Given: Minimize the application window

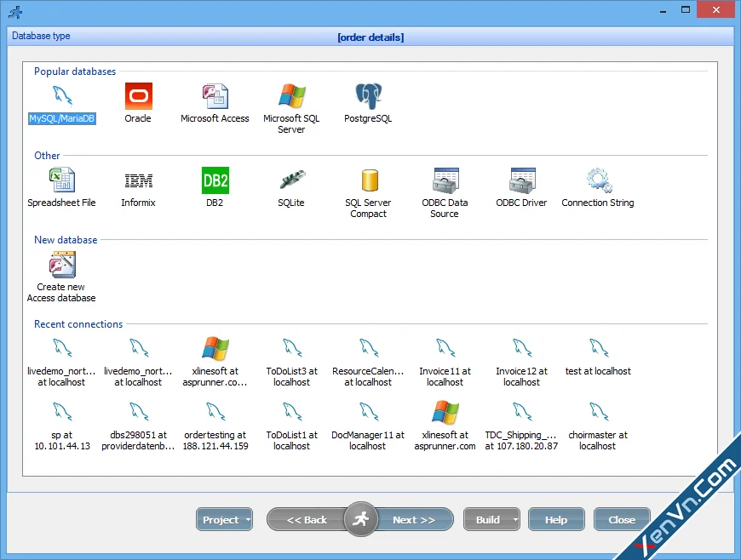Looking at the screenshot, I should (x=663, y=10).
